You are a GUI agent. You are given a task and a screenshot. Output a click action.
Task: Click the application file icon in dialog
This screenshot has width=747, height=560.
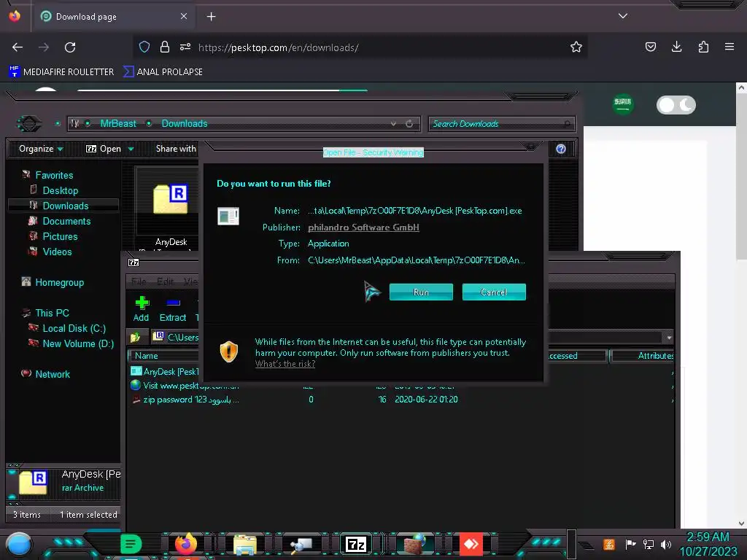pos(228,216)
